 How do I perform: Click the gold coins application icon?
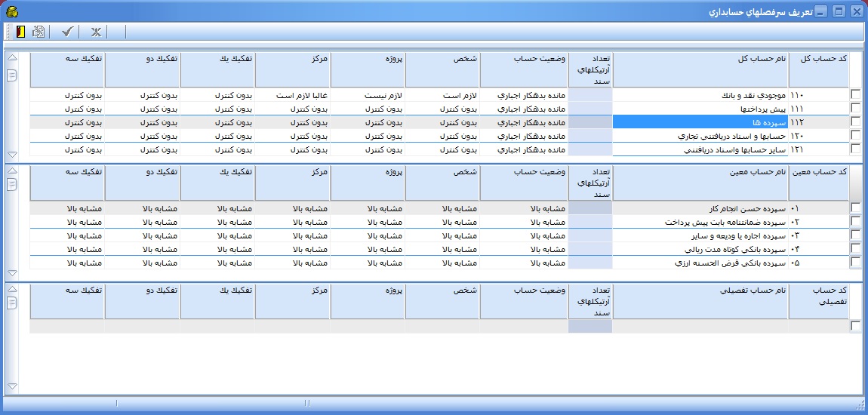click(x=11, y=11)
